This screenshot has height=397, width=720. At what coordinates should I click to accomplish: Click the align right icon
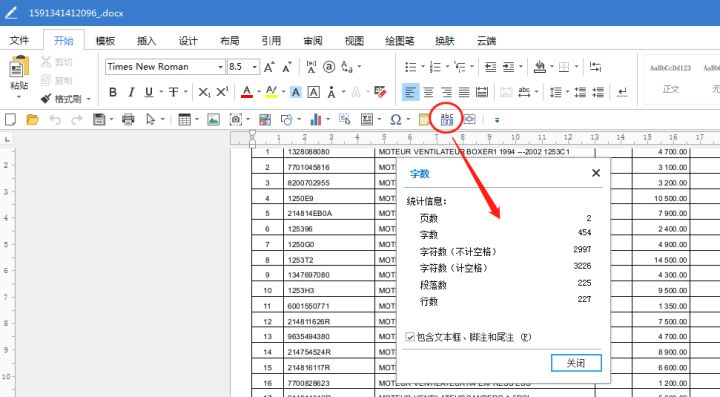pyautogui.click(x=446, y=92)
